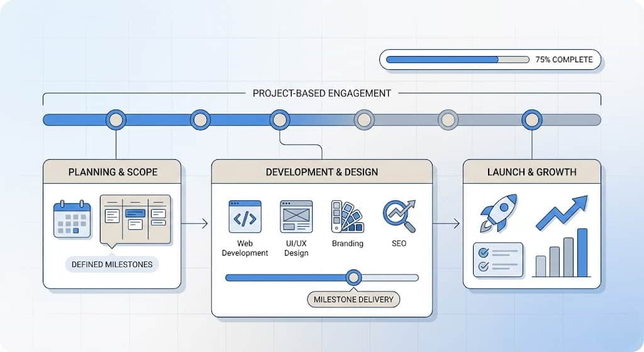Click the 75% complete progress bar

point(457,60)
